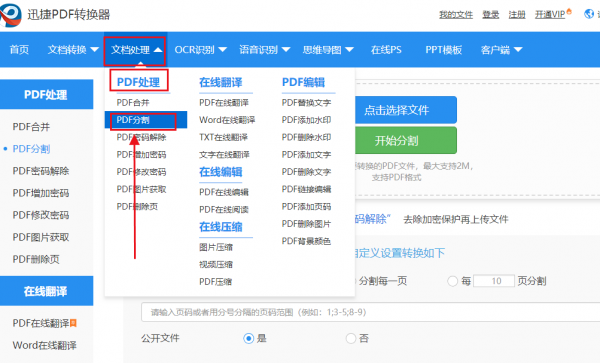This screenshot has height=363, width=600.
Task: Open the 开通VIP link
Action: [550, 15]
